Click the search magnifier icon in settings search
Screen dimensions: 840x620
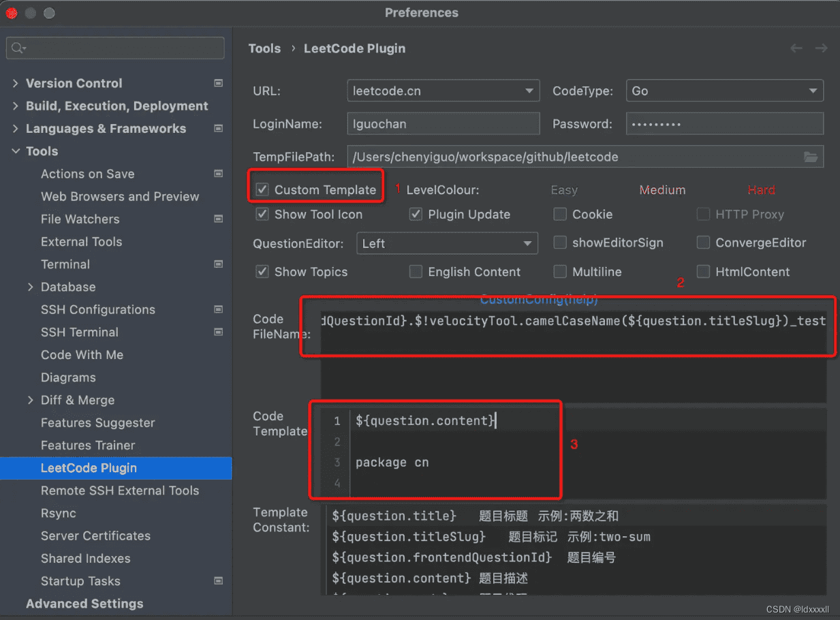coord(18,48)
